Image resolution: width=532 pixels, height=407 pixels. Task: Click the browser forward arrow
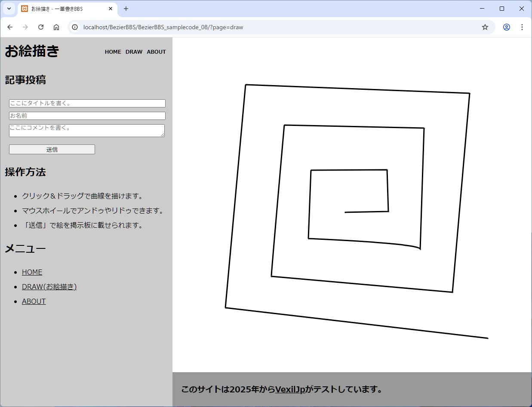coord(25,27)
